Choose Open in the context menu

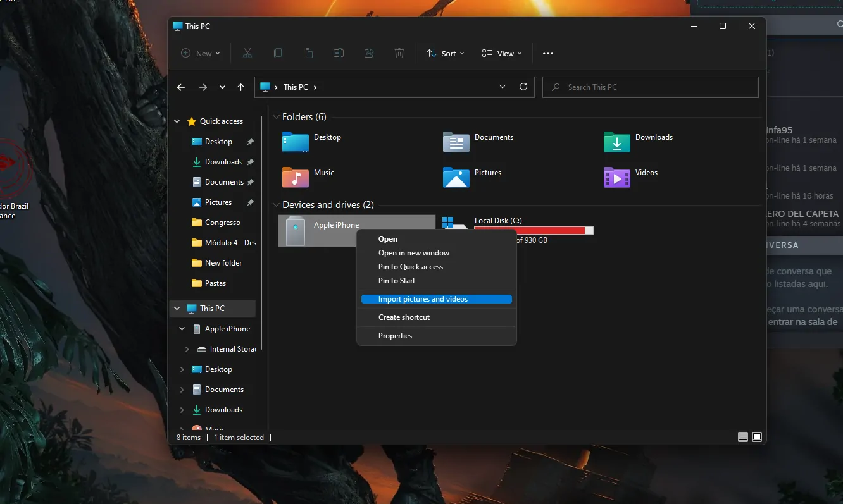point(437,239)
